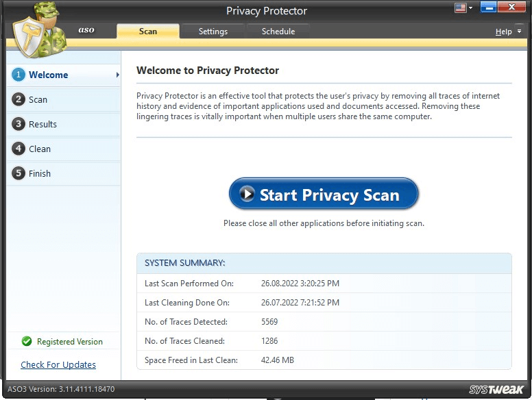Click the step 1 Welcome number icon
The height and width of the screenshot is (400, 532).
19,75
